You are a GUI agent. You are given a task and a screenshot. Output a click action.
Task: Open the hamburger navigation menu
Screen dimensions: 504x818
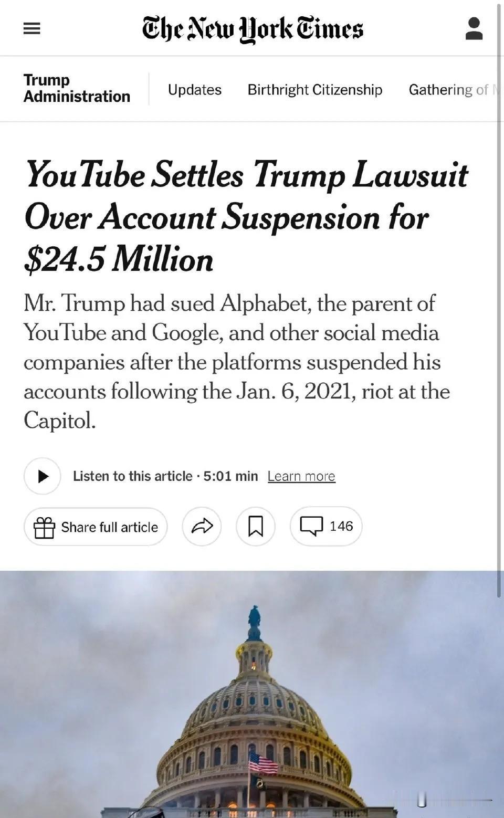(32, 28)
